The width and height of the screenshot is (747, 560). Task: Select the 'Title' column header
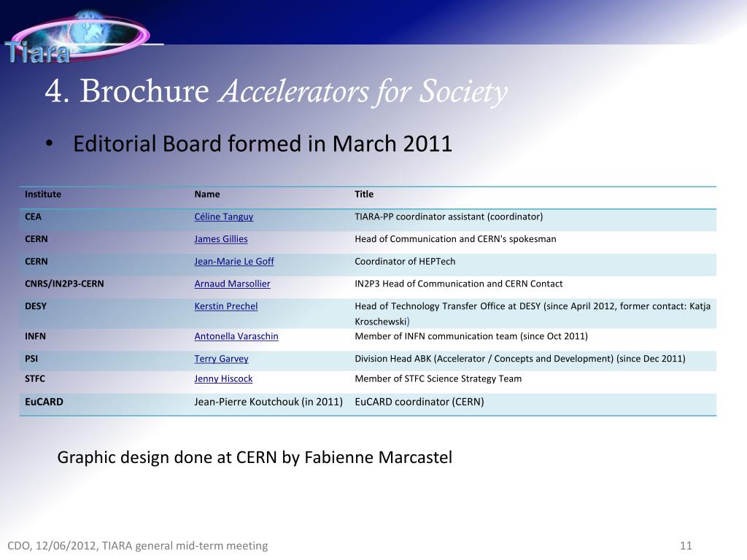click(364, 194)
